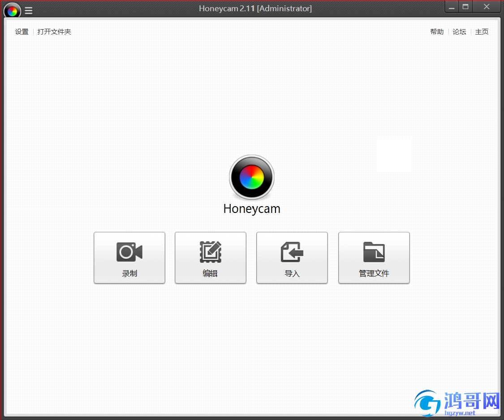Maximize the Honeycam window

(x=465, y=7)
